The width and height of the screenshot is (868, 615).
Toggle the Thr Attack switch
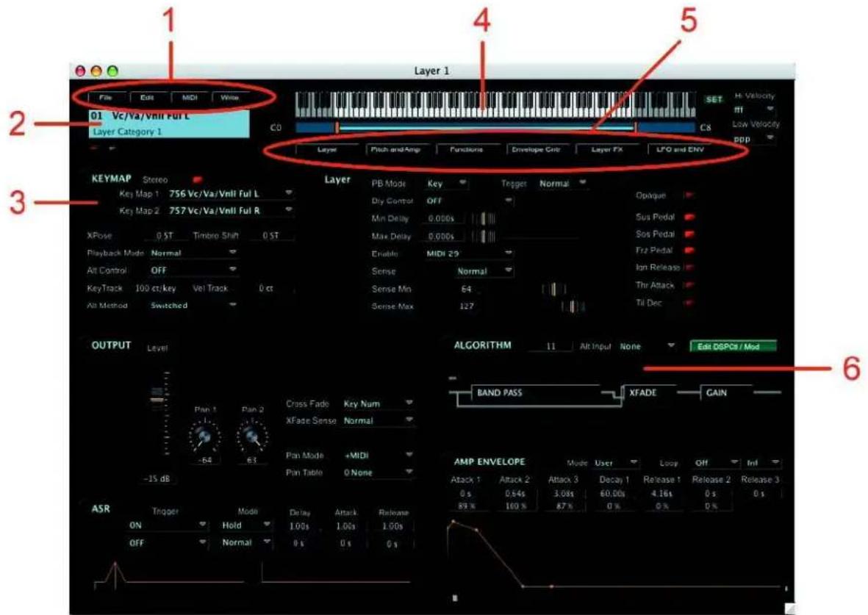click(689, 285)
